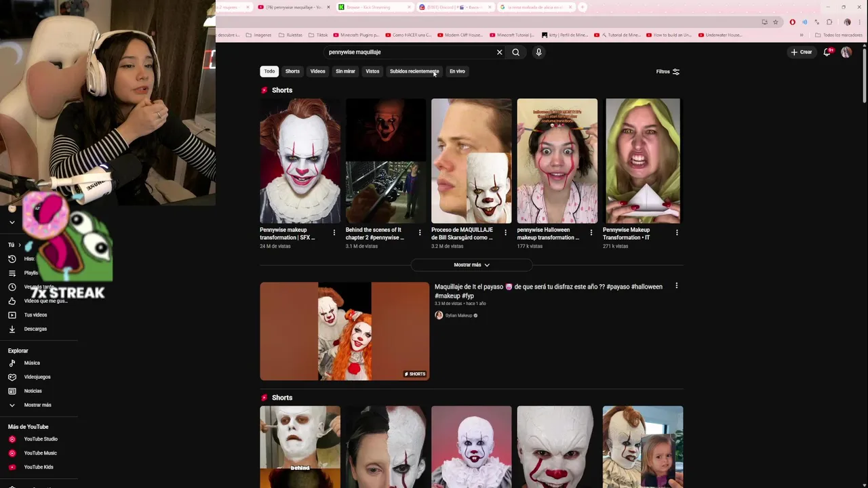The image size is (868, 488).
Task: Select the Sin mirar filter chip
Action: coord(345,71)
